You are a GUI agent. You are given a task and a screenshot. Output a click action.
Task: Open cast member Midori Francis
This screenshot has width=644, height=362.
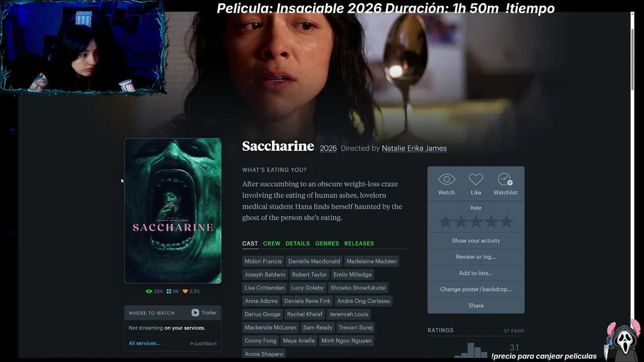[263, 261]
